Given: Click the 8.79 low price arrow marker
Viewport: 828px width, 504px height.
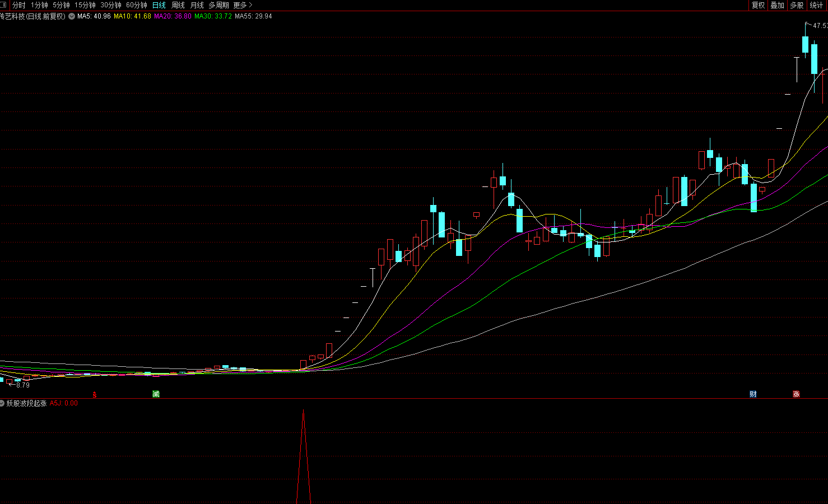Looking at the screenshot, I should point(19,385).
